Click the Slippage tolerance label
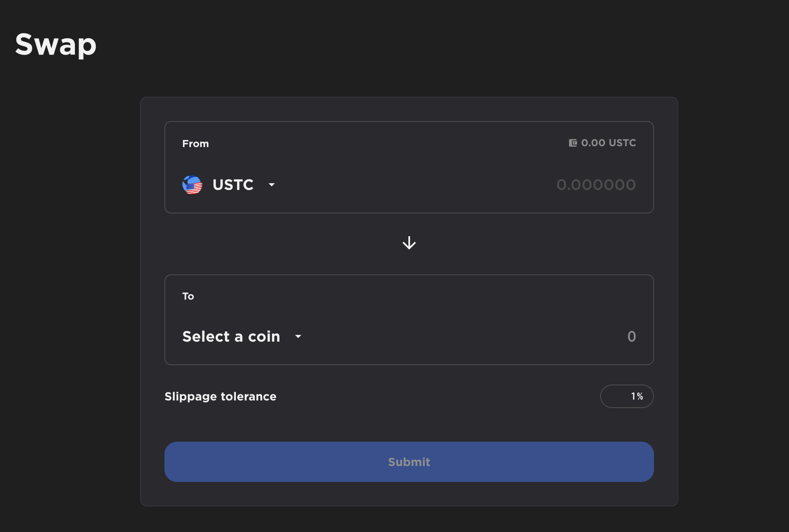Screen dimensions: 789x532 tap(220, 396)
